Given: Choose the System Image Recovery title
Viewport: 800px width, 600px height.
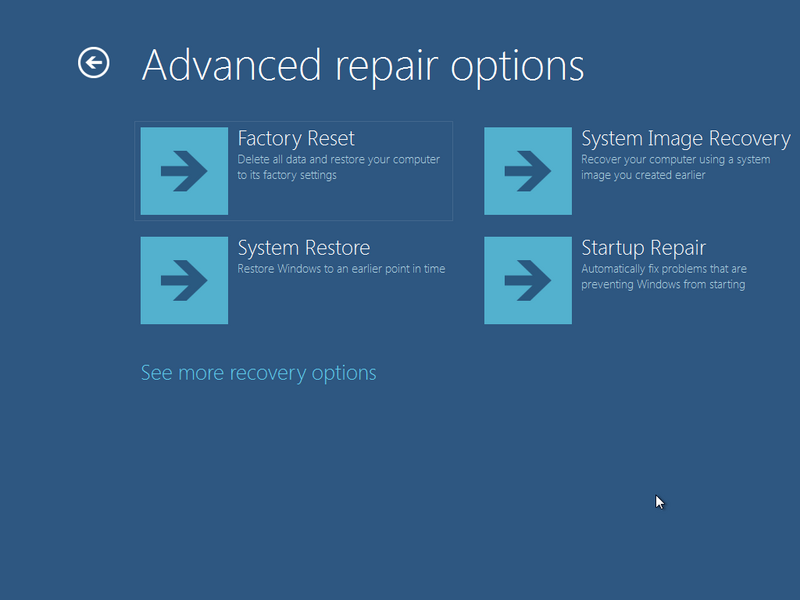Looking at the screenshot, I should pos(686,139).
